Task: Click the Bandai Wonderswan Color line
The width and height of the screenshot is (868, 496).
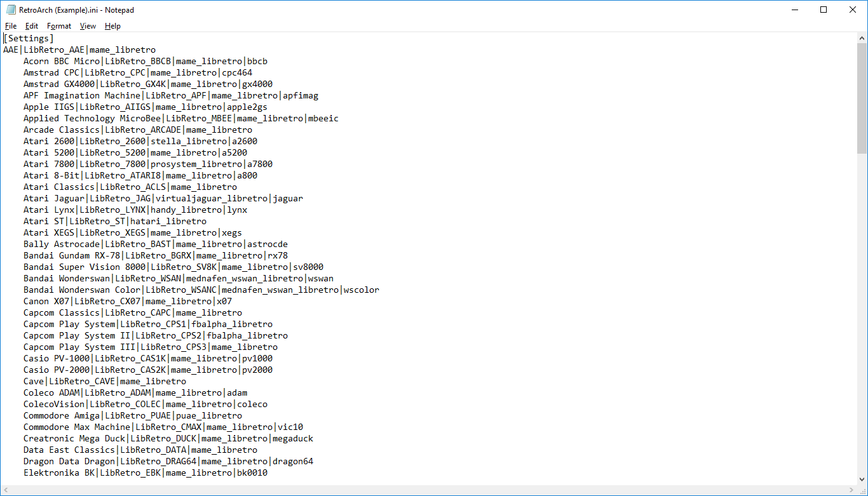Action: pos(201,290)
